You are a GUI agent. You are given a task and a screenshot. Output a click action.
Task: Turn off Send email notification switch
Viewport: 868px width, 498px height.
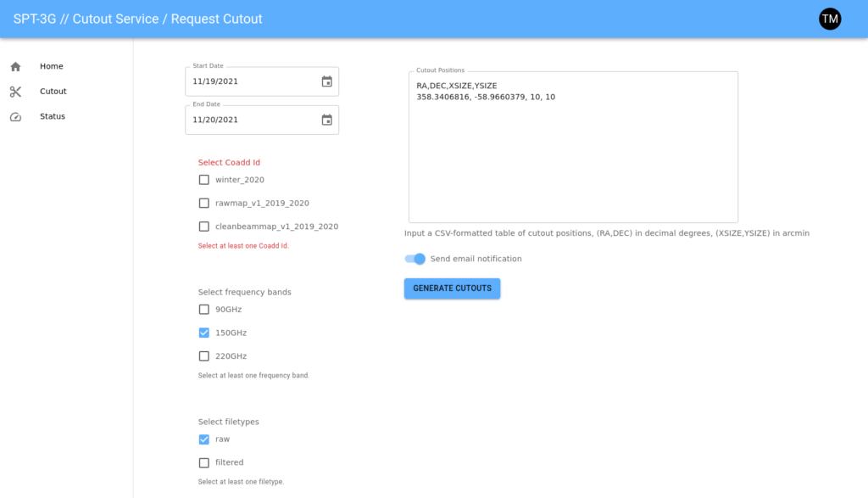[415, 259]
